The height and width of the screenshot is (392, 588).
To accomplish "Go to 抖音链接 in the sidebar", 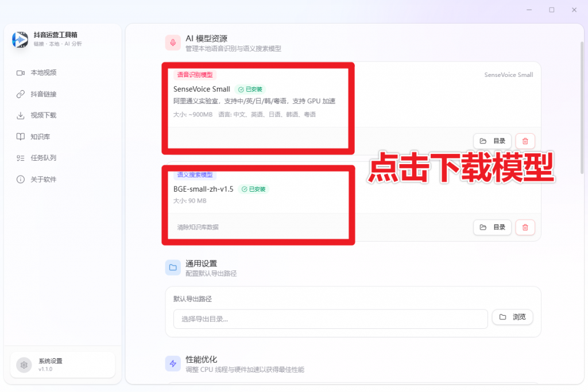I will [43, 94].
